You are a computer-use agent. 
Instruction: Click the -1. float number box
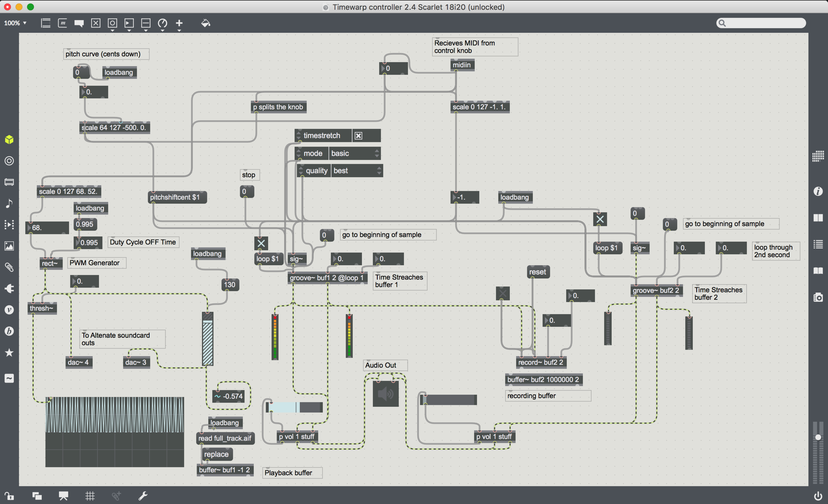[465, 197]
